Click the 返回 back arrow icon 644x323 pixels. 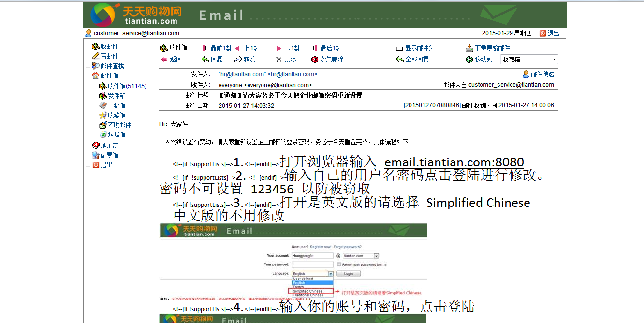(163, 59)
